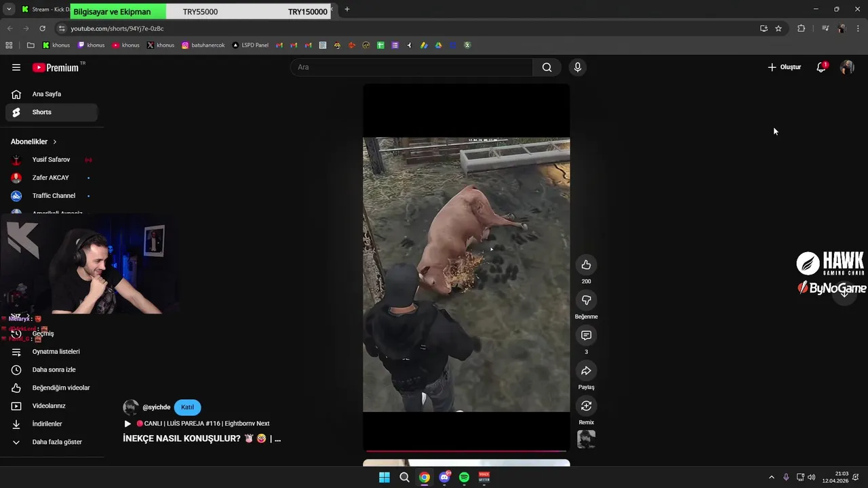Image resolution: width=868 pixels, height=488 pixels.
Task: Open the green Google Sheets bookmark icon
Action: click(380, 45)
